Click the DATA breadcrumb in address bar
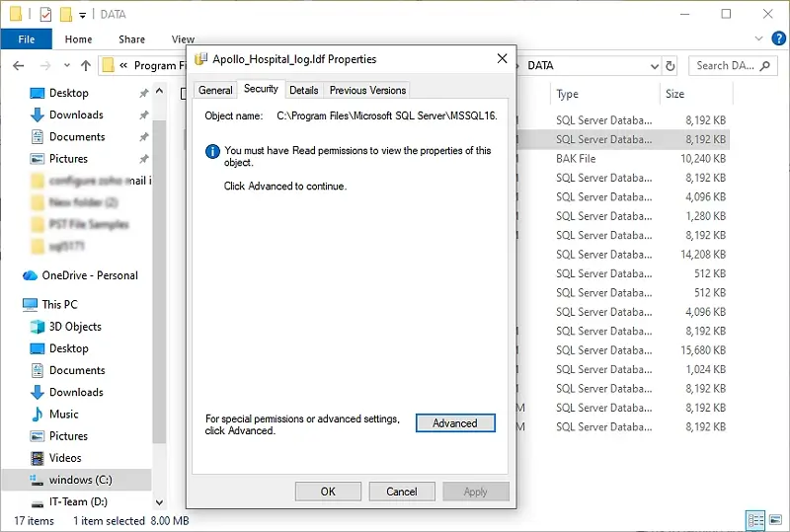Image resolution: width=790 pixels, height=532 pixels. [x=540, y=65]
